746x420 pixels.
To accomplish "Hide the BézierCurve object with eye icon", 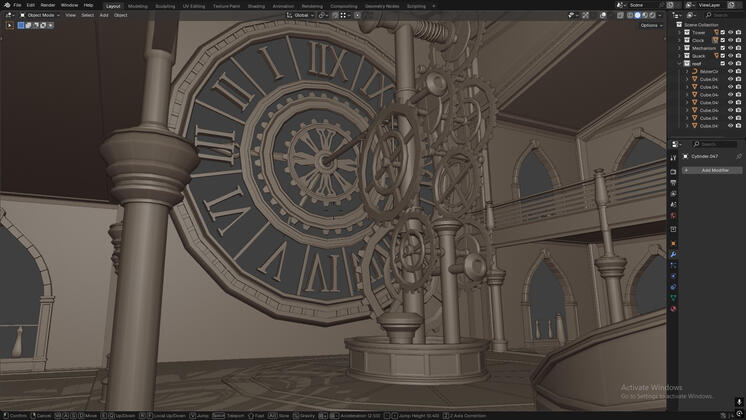I will (x=731, y=71).
